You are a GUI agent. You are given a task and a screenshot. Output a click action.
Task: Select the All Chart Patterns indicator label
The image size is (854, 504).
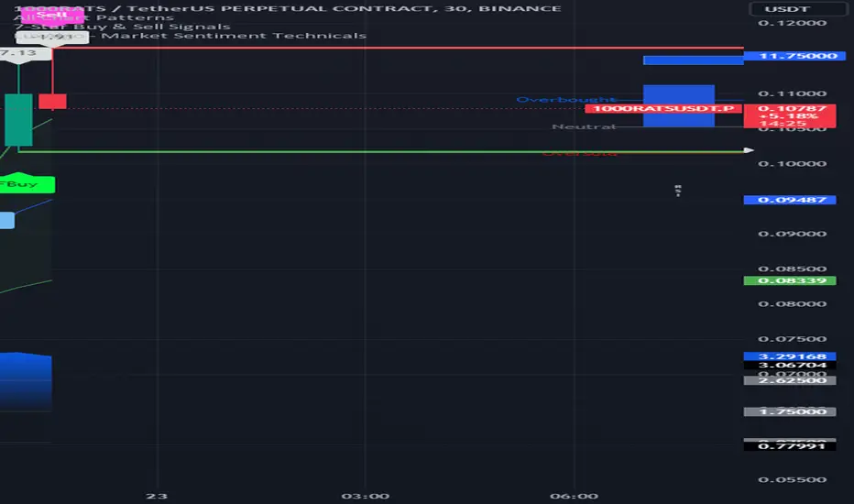click(93, 17)
